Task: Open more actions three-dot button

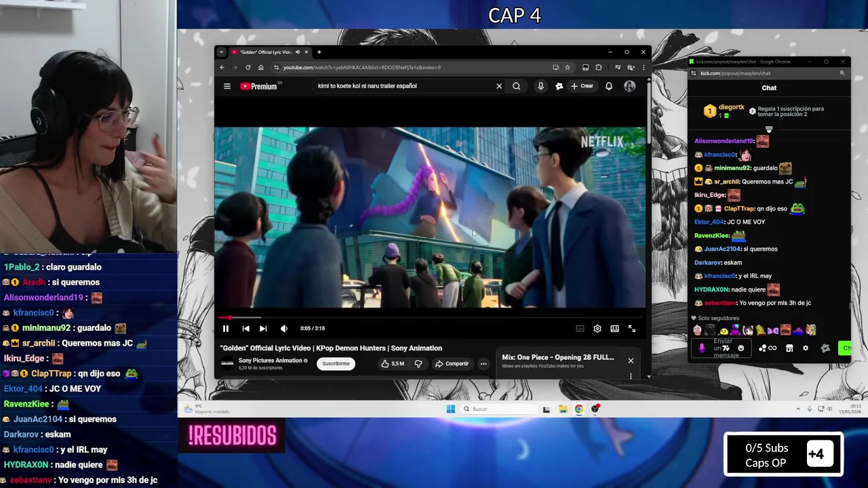Action: click(x=484, y=364)
